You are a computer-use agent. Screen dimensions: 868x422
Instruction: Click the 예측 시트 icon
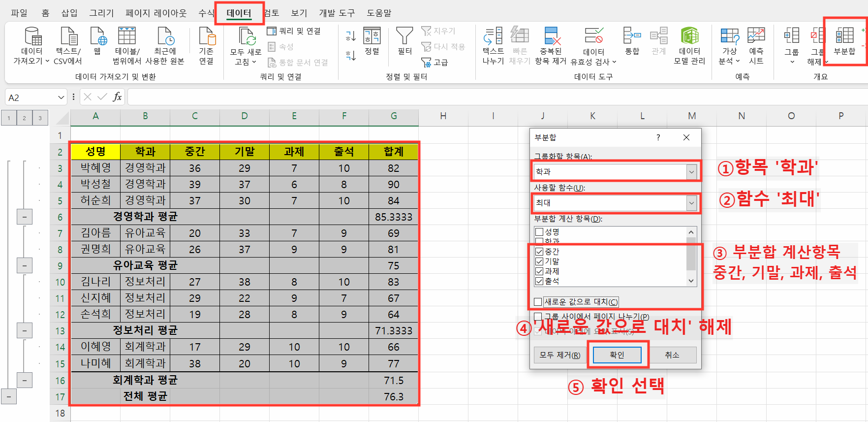point(756,36)
